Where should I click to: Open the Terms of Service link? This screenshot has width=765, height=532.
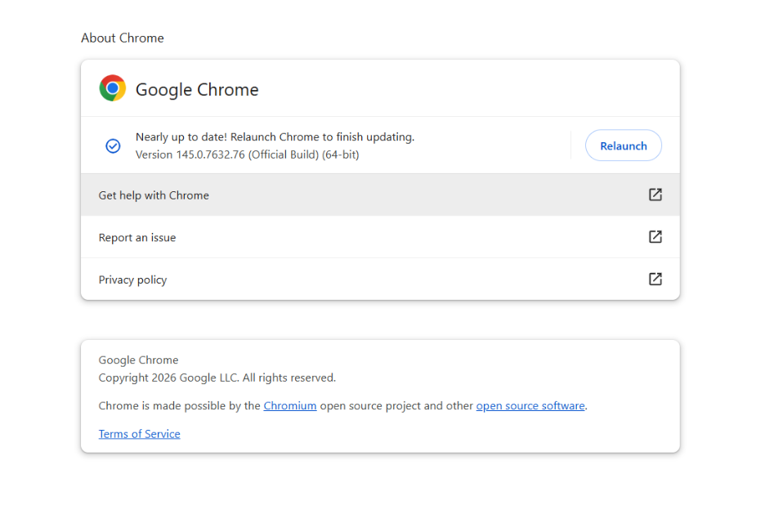(139, 433)
